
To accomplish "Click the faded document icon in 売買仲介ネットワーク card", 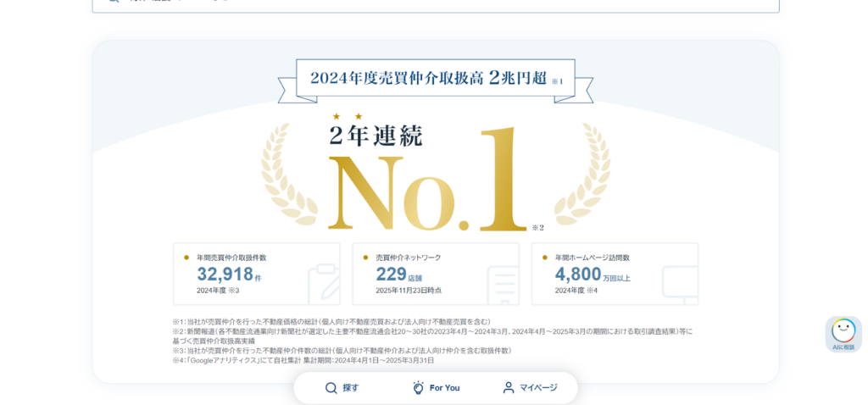I will pyautogui.click(x=502, y=284).
